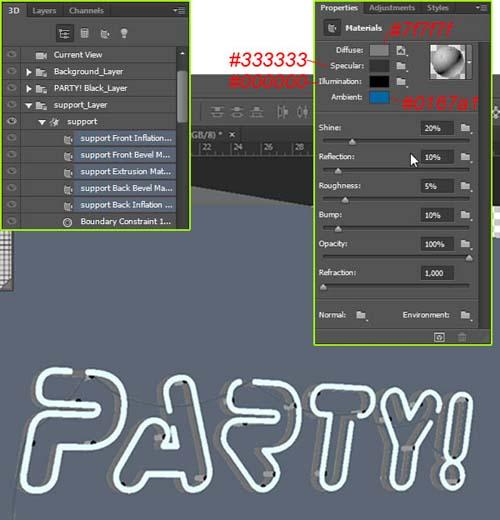Filter 3D panel by Whole Scene
The image size is (500, 520).
point(64,33)
